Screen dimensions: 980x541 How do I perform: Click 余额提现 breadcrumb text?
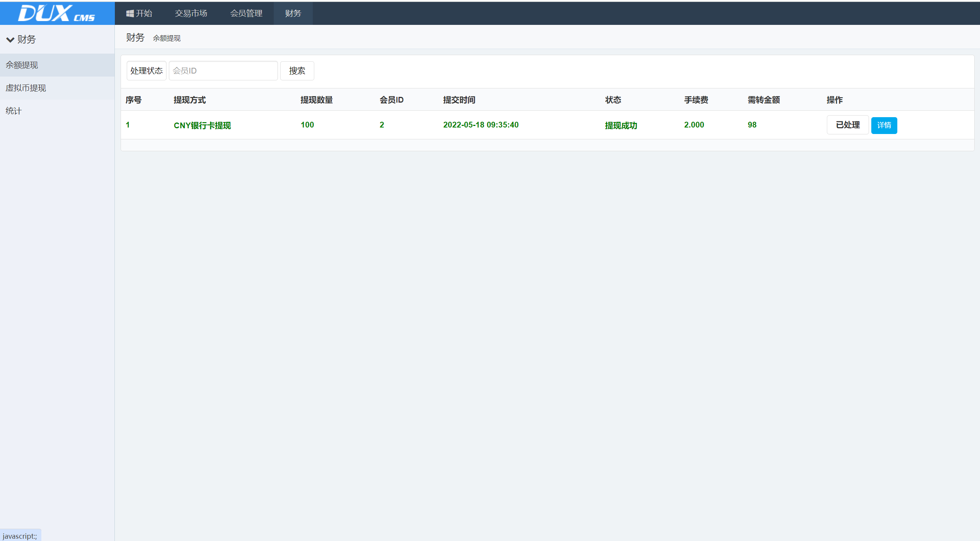coord(167,38)
